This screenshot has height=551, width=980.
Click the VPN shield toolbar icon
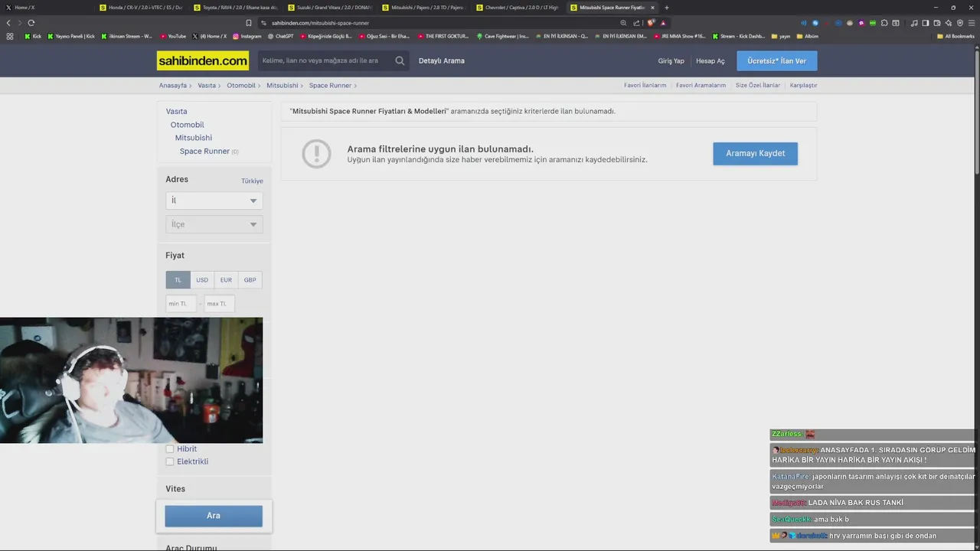point(960,23)
